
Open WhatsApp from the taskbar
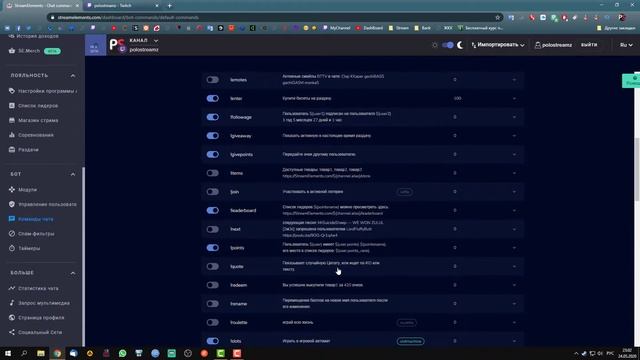(122, 353)
